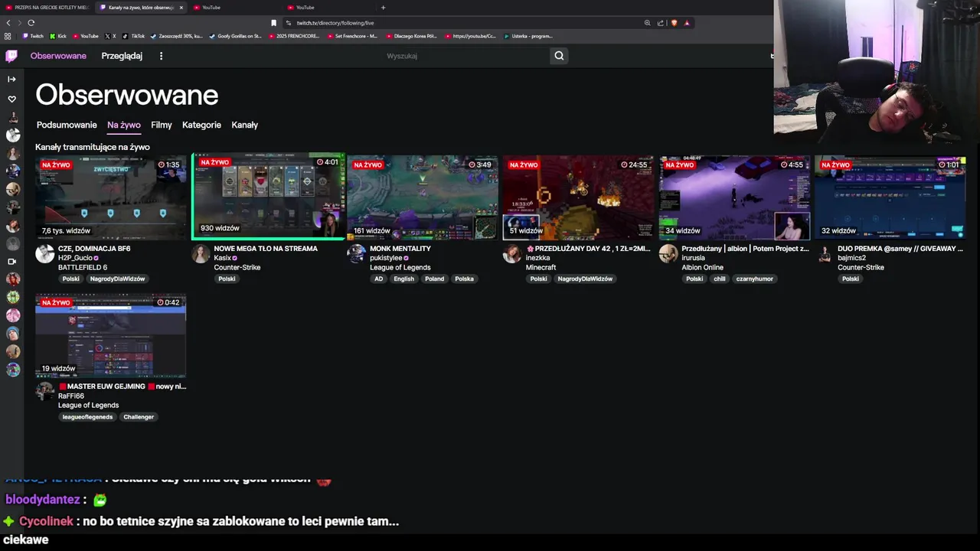Click the czarnyhumor tag under irurusia
The width and height of the screenshot is (980, 551).
(x=755, y=279)
